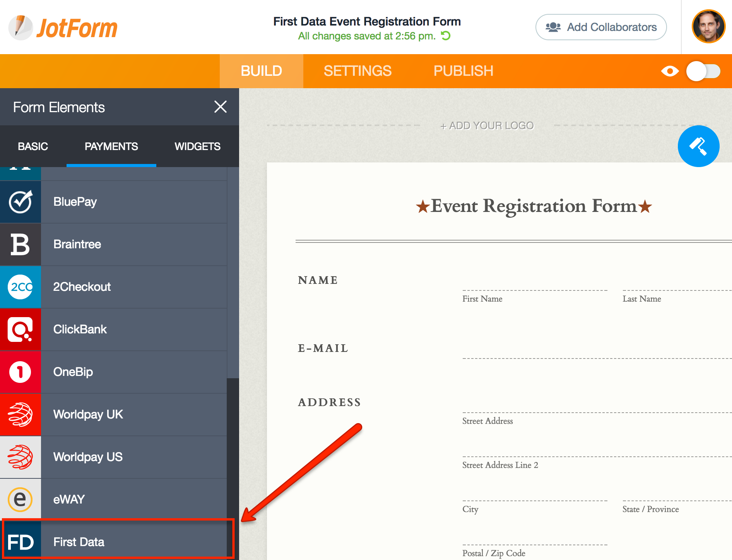Click the BluePay checkmark icon

(21, 202)
